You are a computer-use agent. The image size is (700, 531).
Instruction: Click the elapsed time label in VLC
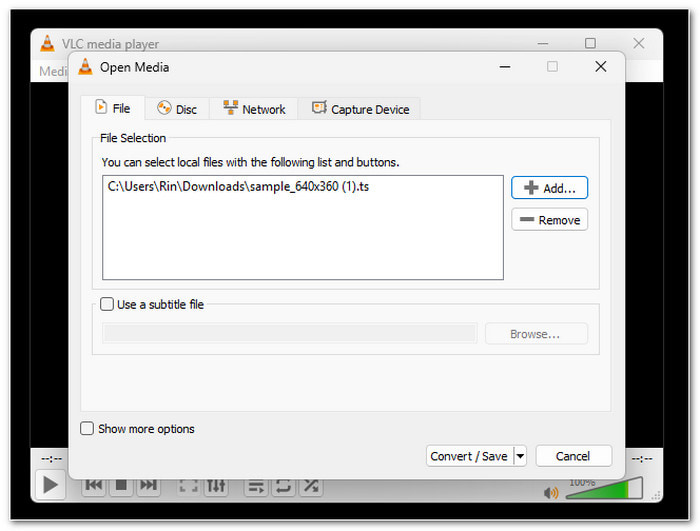51,459
